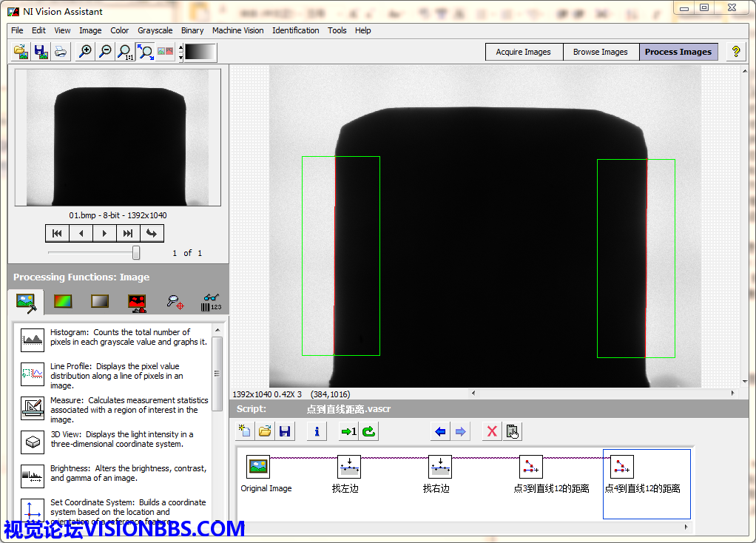
Task: Delete the selected script step
Action: pyautogui.click(x=492, y=431)
